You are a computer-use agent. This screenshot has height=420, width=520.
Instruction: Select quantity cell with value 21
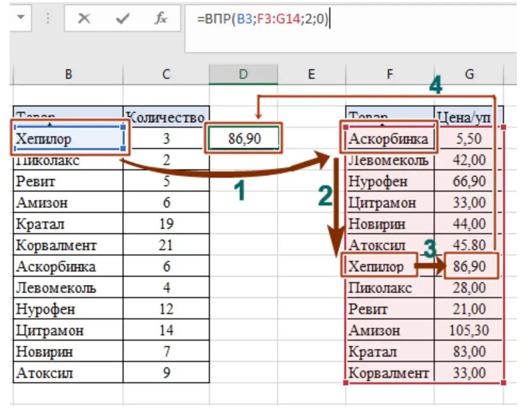pyautogui.click(x=166, y=245)
